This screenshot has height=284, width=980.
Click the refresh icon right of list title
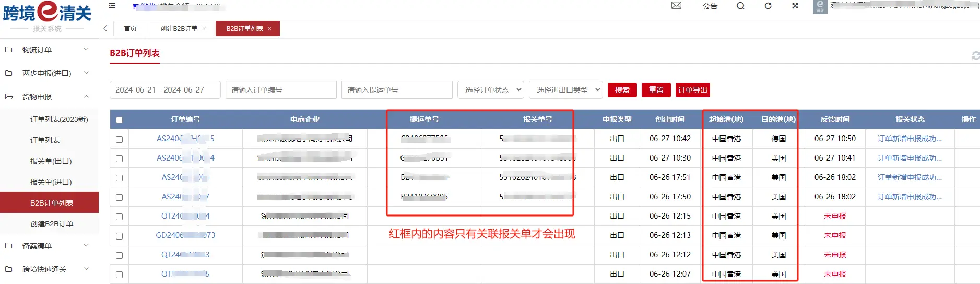[x=975, y=55]
